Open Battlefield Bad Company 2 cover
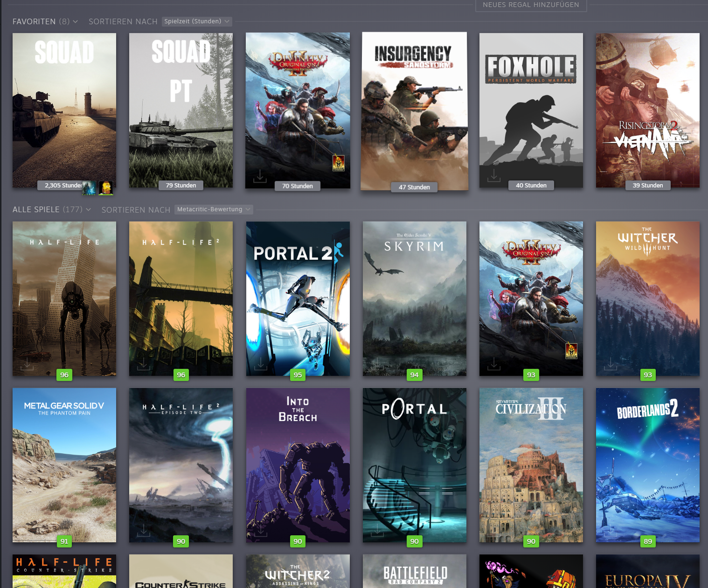Viewport: 708px width, 588px height. (x=415, y=571)
